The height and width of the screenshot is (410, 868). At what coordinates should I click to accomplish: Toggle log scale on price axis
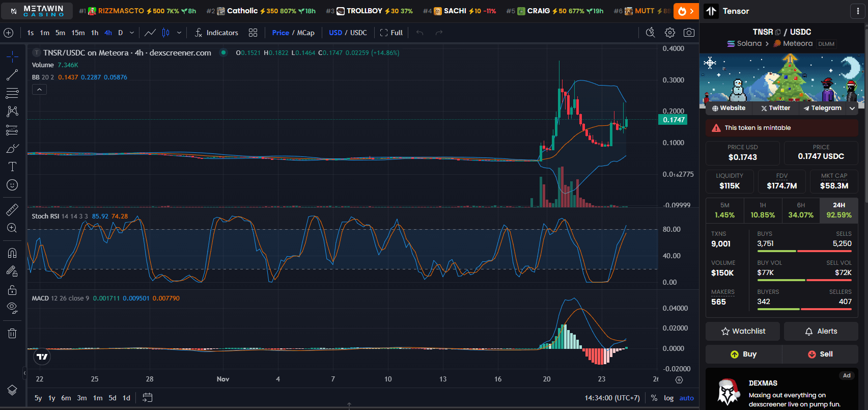pyautogui.click(x=668, y=398)
